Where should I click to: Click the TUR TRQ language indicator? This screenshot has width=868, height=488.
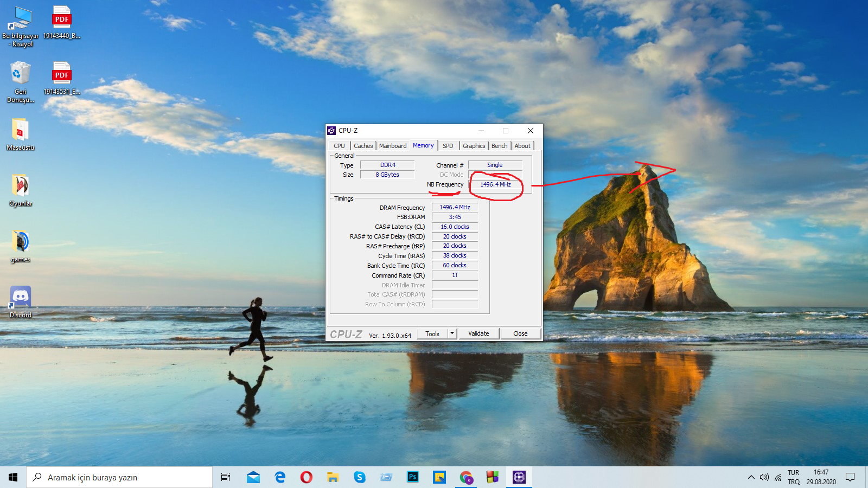(x=794, y=477)
